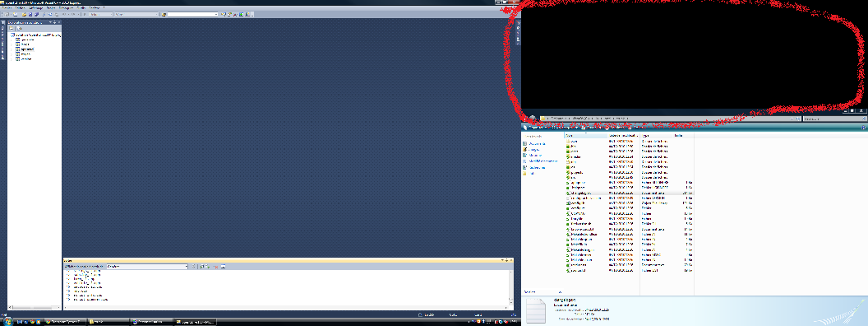The image size is (868, 326).
Task: Open the Outils menu
Action: click(81, 7)
